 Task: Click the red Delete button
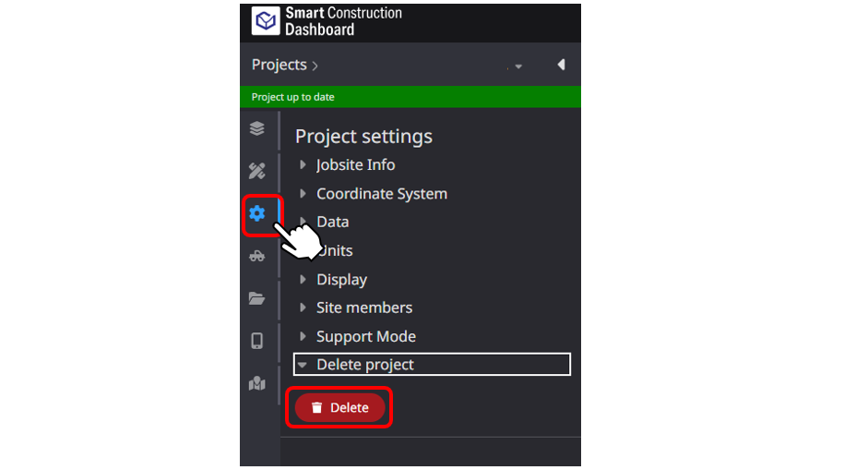[x=339, y=408]
